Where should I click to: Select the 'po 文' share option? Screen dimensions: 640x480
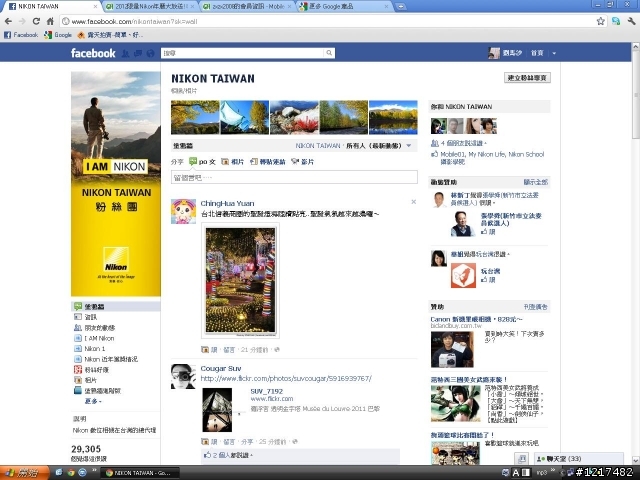(202, 162)
